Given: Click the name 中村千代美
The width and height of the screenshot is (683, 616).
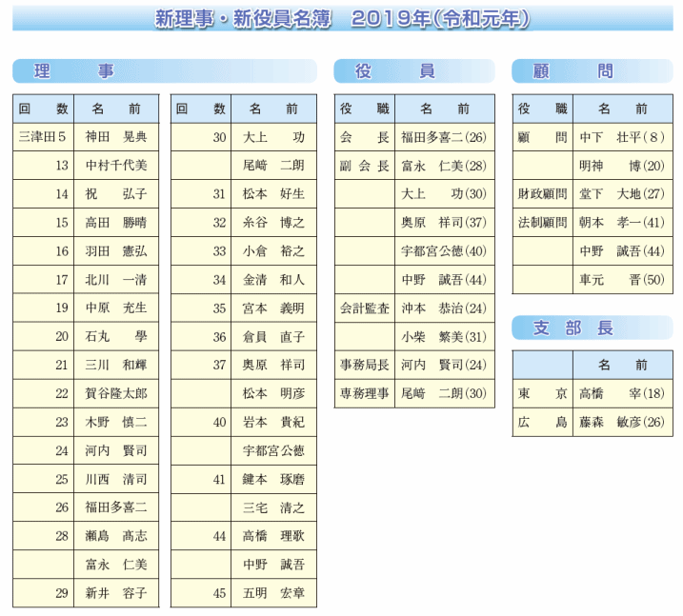Looking at the screenshot, I should [116, 166].
